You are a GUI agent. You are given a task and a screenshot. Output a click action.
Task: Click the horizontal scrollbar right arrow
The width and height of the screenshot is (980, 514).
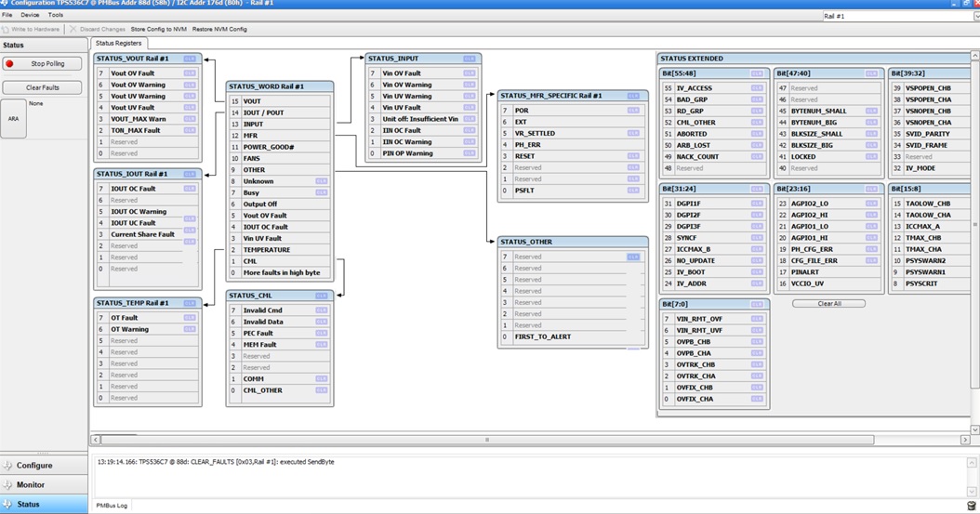[x=964, y=440]
